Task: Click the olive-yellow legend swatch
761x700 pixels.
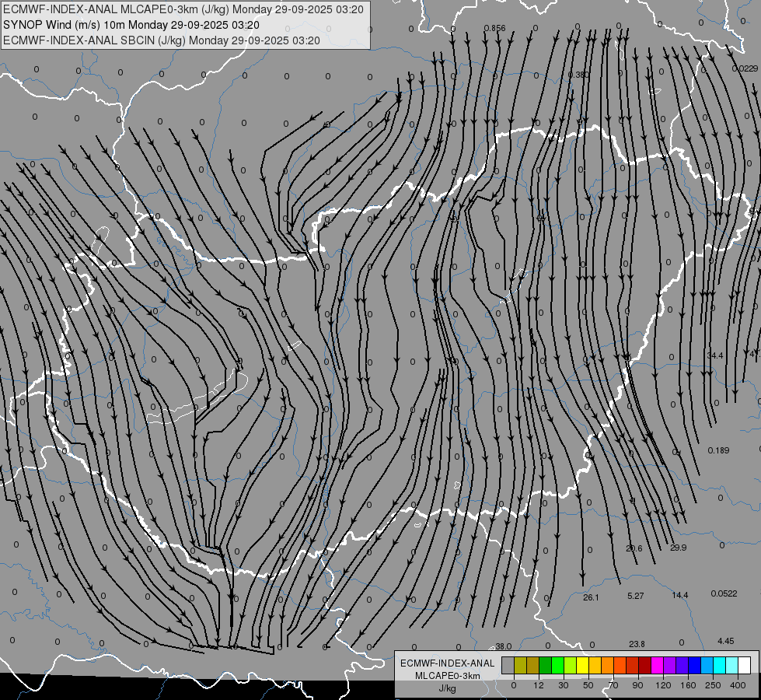Action: pyautogui.click(x=520, y=665)
